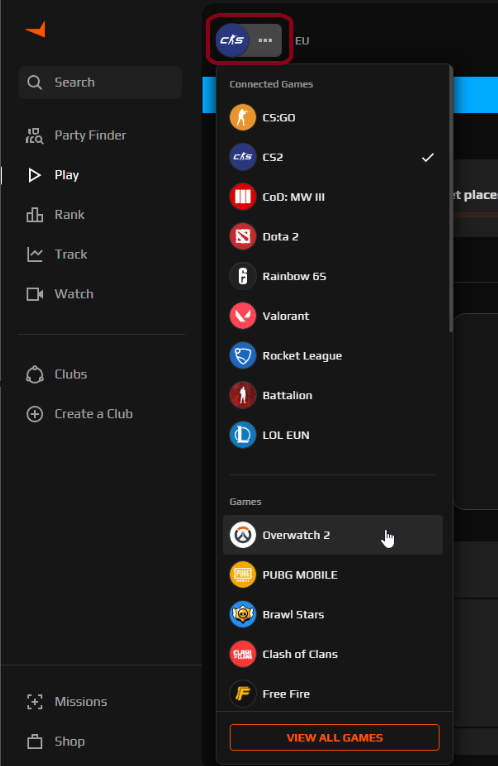Image resolution: width=498 pixels, height=766 pixels.
Task: Select Rocket League label
Action: (x=302, y=356)
